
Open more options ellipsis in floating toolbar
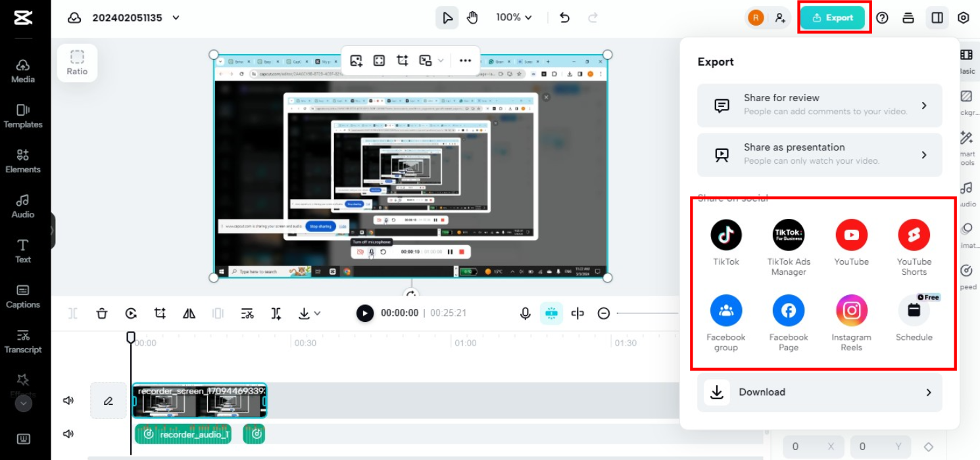pyautogui.click(x=466, y=60)
